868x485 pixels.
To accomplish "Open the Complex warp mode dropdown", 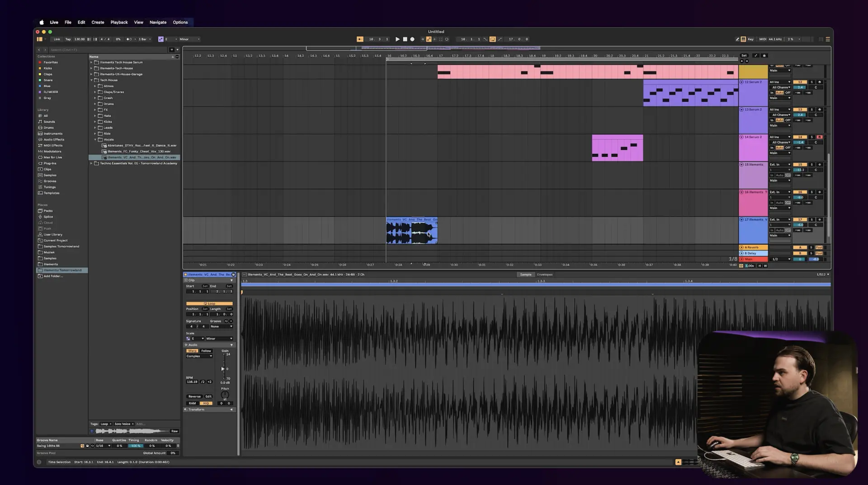I will (x=199, y=356).
